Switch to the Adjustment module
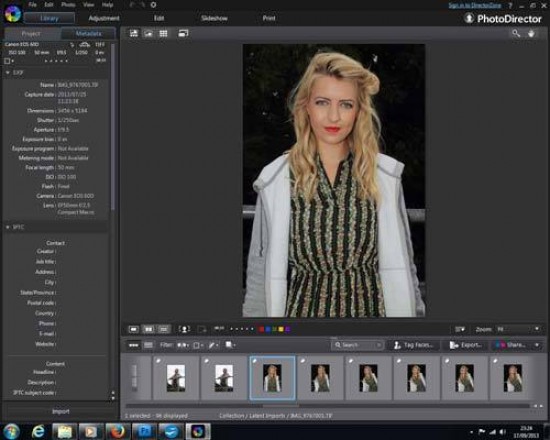The height and width of the screenshot is (440, 550). 104,18
